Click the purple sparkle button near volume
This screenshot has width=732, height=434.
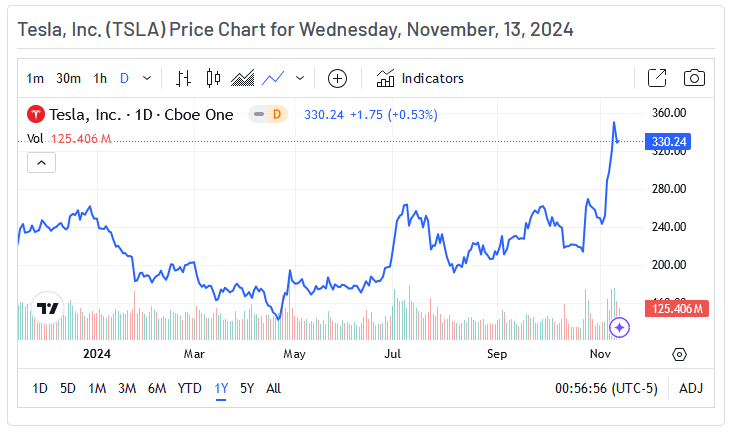[619, 327]
